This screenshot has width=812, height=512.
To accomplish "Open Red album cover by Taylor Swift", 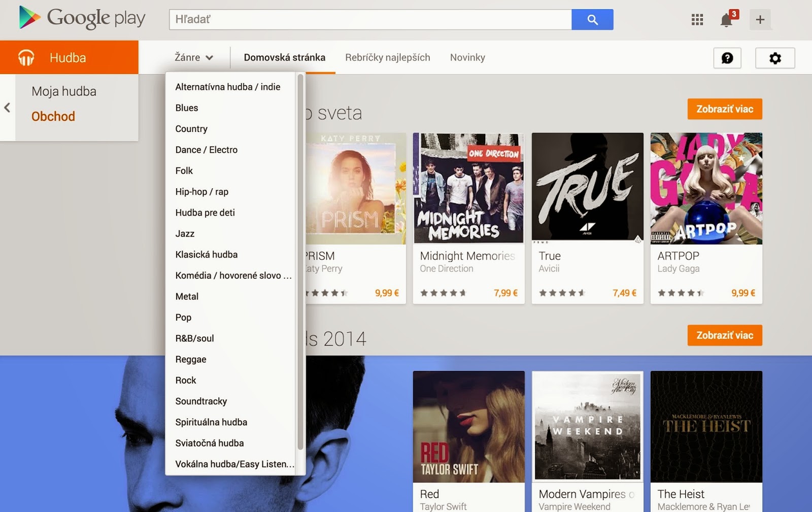I will pyautogui.click(x=469, y=427).
